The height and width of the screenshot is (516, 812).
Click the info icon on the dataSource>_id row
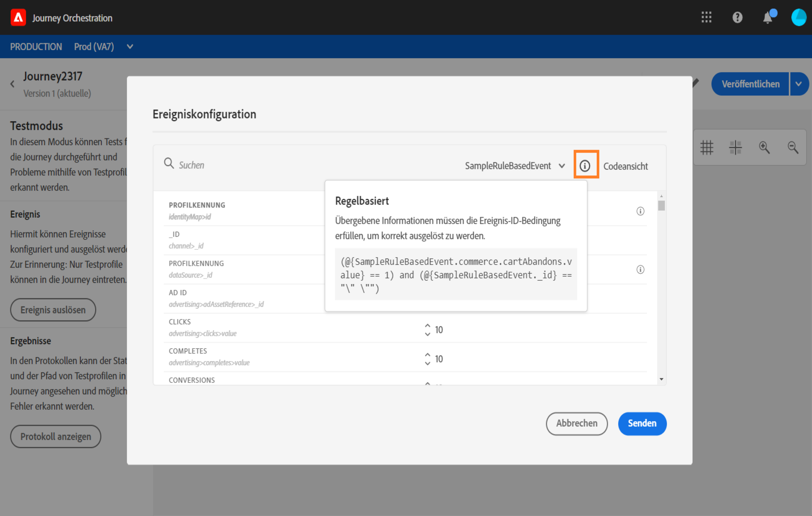pos(640,270)
